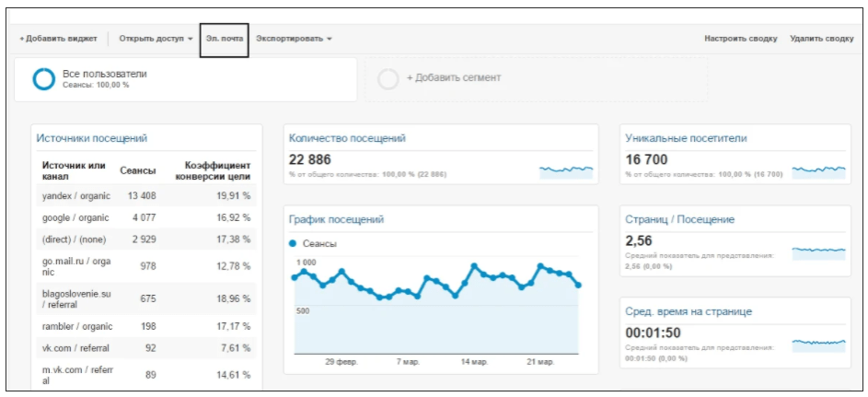Click + Добавить сегмент
Image resolution: width=868 pixels, height=397 pixels.
[453, 78]
